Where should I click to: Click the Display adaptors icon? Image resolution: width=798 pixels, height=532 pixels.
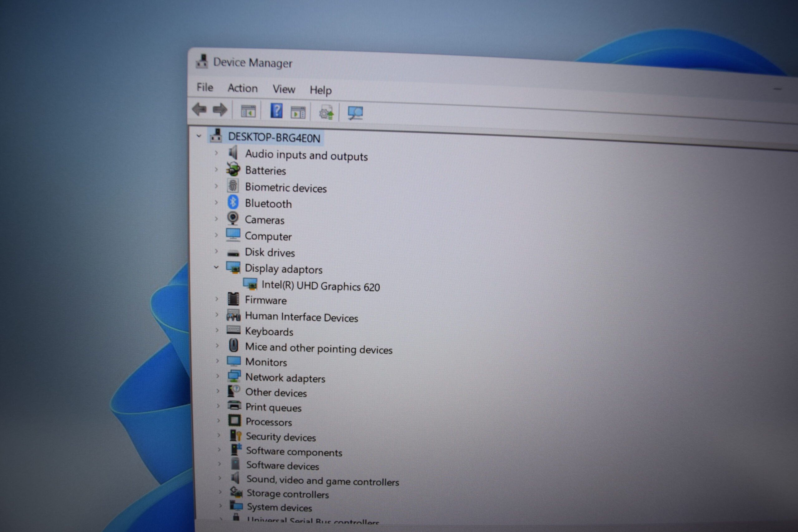point(233,267)
